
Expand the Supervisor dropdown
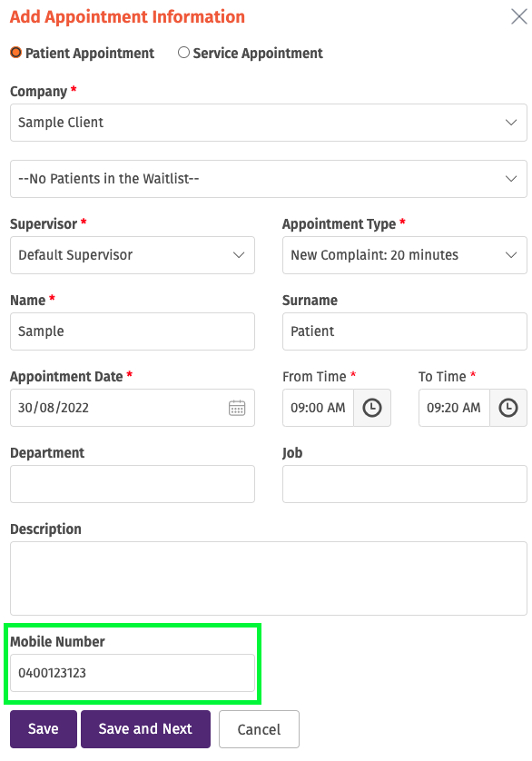pyautogui.click(x=133, y=255)
